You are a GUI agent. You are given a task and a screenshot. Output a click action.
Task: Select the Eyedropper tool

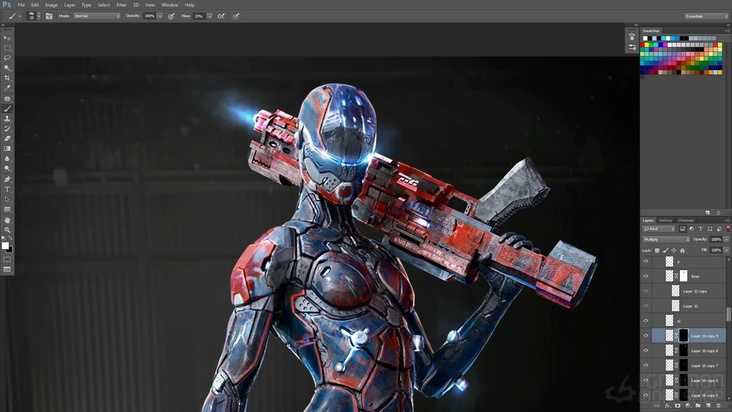pos(7,88)
